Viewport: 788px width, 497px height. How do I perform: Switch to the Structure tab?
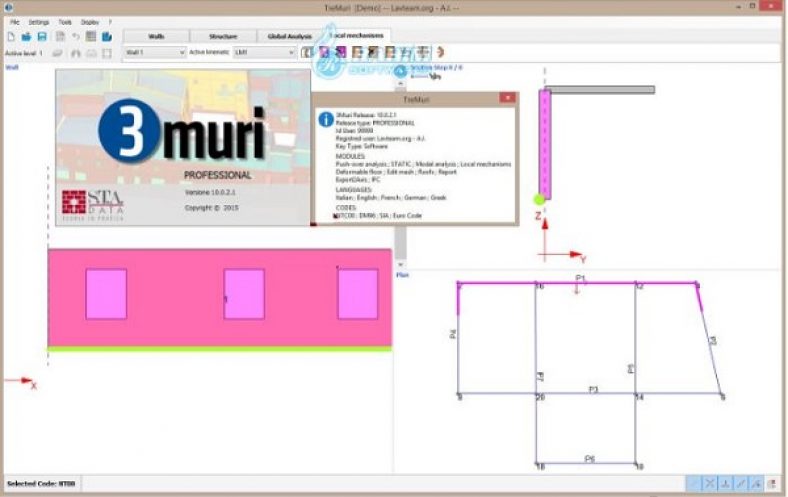tap(223, 36)
